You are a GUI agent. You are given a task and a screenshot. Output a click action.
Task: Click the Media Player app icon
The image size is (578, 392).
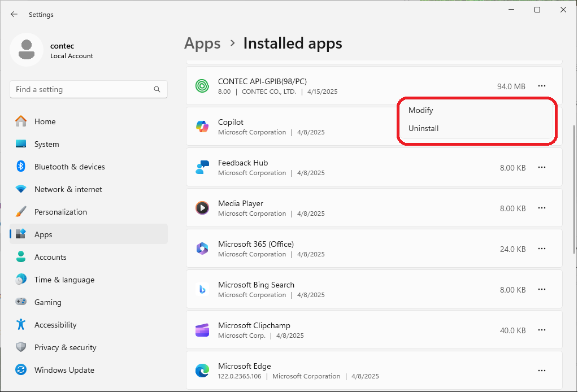point(202,208)
